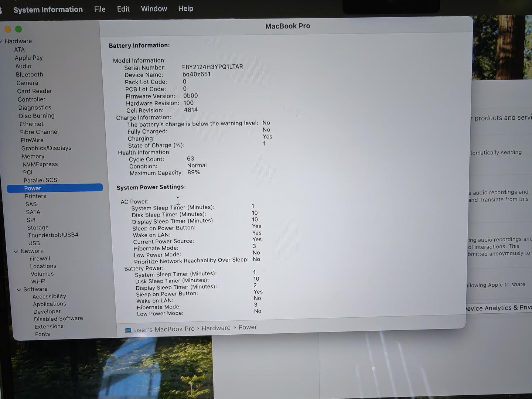Select SAS in the sidebar
This screenshot has width=532, height=399.
pyautogui.click(x=31, y=204)
